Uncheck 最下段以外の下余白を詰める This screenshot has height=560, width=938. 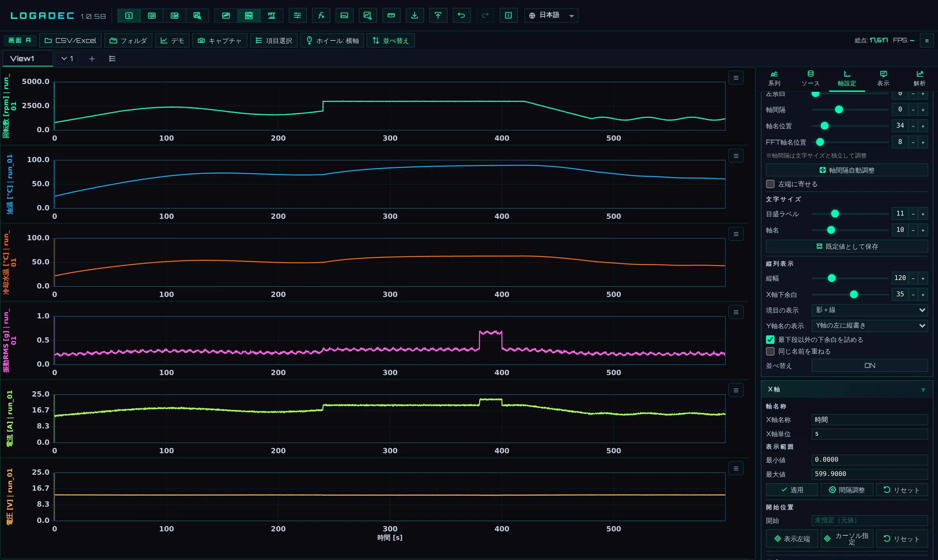pos(770,340)
